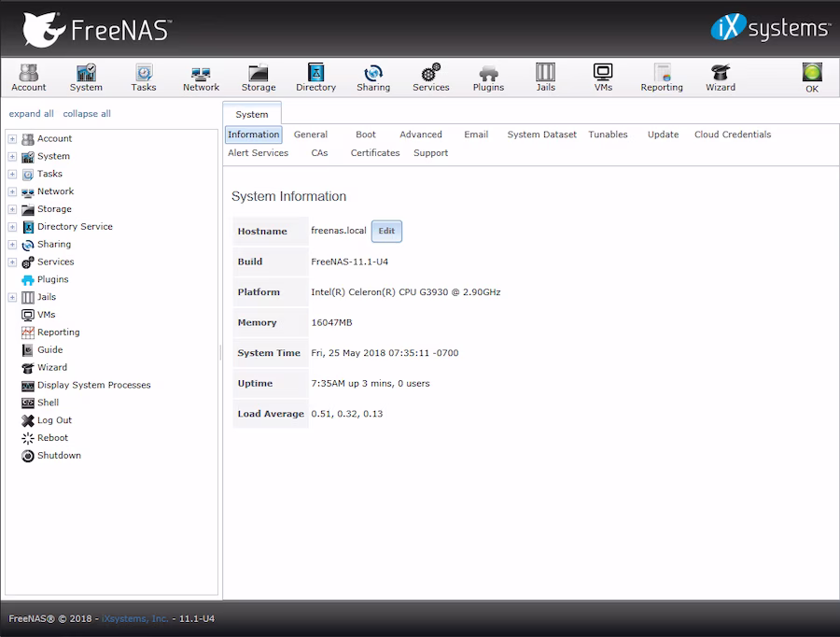Open VMs from the top toolbar
Screen dimensions: 840x637
click(x=603, y=78)
